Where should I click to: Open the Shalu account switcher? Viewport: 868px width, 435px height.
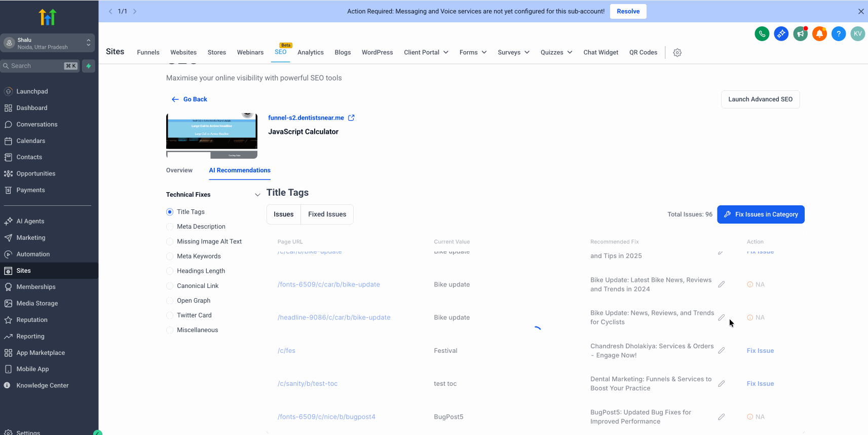[x=48, y=43]
